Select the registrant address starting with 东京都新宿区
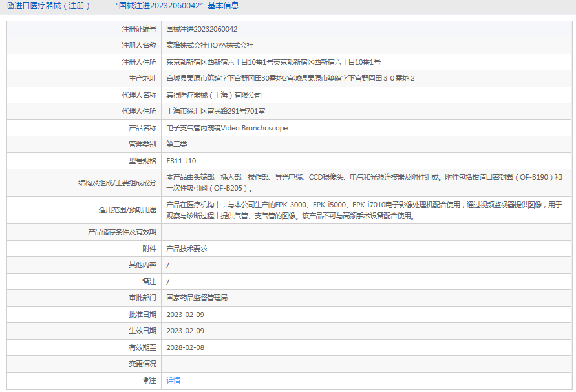Screen dimensions: 576x392 pos(273,62)
